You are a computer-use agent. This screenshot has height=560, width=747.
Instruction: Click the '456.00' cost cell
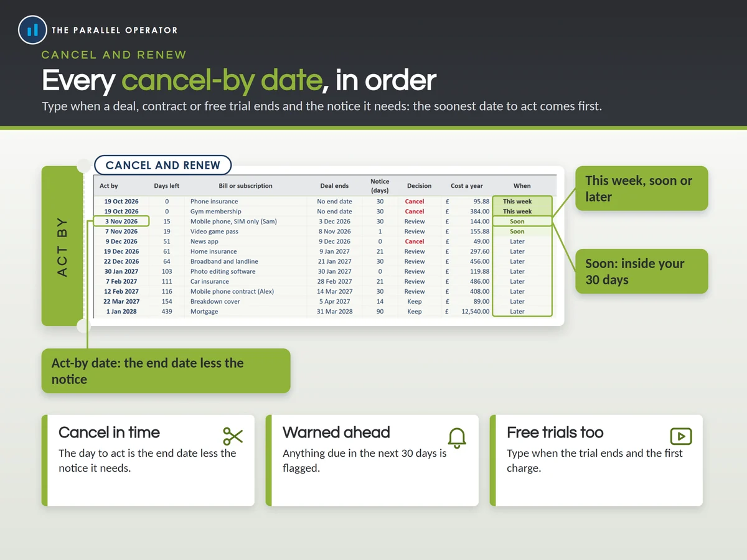[x=479, y=261]
